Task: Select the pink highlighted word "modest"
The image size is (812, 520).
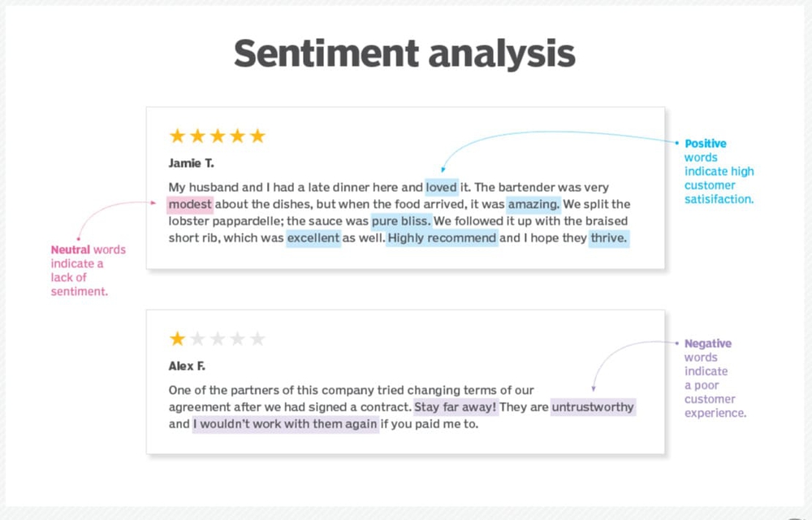Action: (190, 204)
